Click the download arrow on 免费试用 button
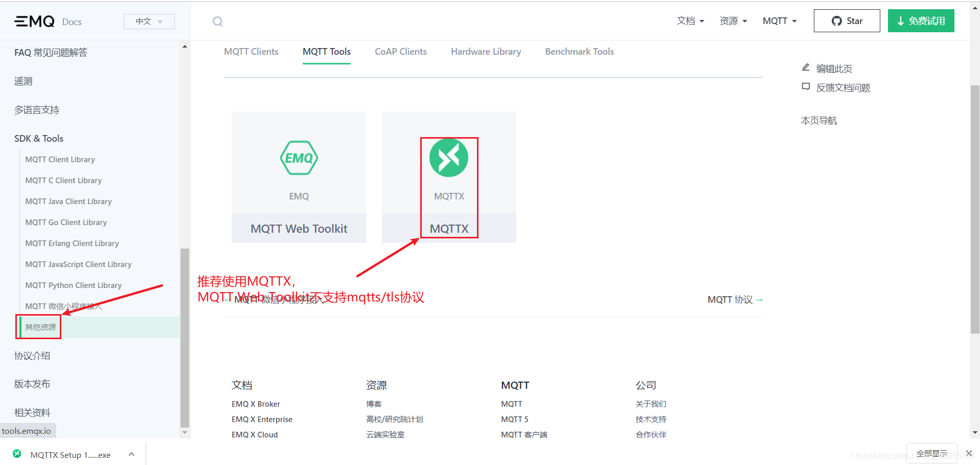The height and width of the screenshot is (465, 980). point(899,21)
